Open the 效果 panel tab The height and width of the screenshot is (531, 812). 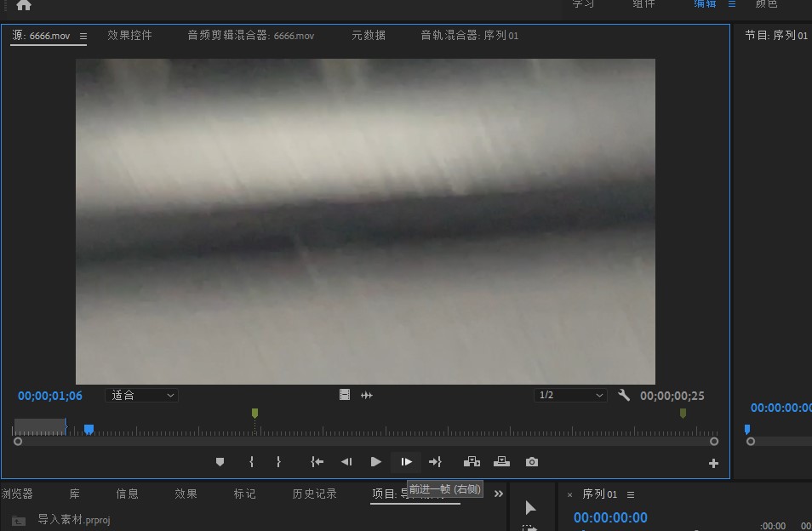[186, 494]
